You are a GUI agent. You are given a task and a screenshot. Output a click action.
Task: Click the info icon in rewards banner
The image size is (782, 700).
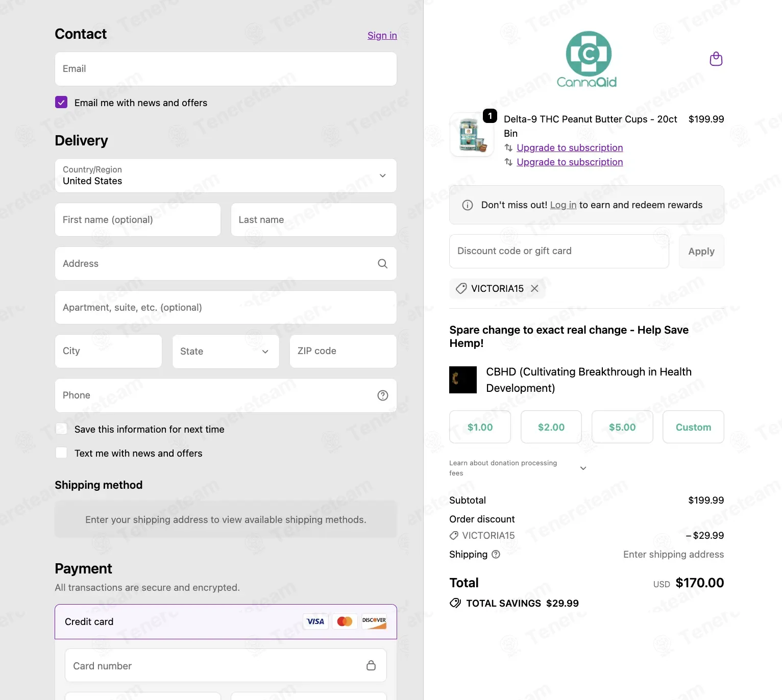tap(468, 205)
